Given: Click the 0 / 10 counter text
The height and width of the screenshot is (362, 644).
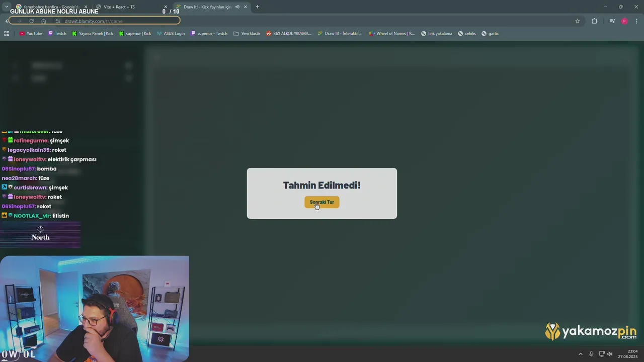Looking at the screenshot, I should point(171,11).
